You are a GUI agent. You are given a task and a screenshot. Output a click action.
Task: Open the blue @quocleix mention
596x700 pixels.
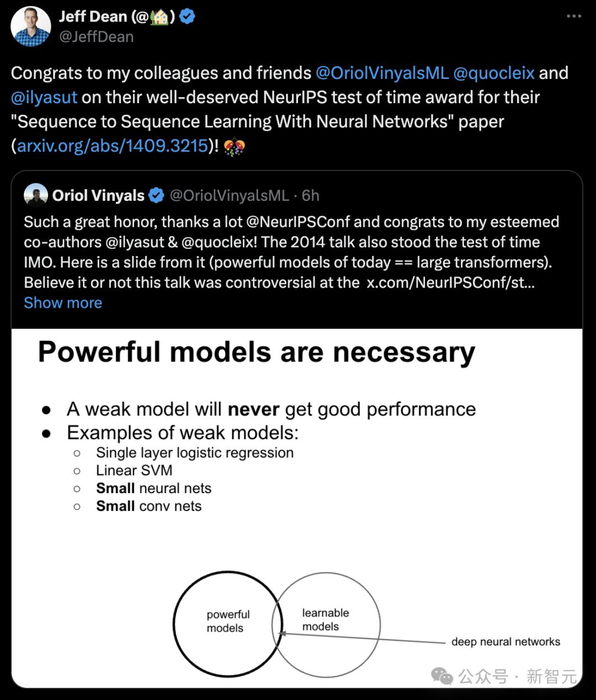click(x=494, y=73)
